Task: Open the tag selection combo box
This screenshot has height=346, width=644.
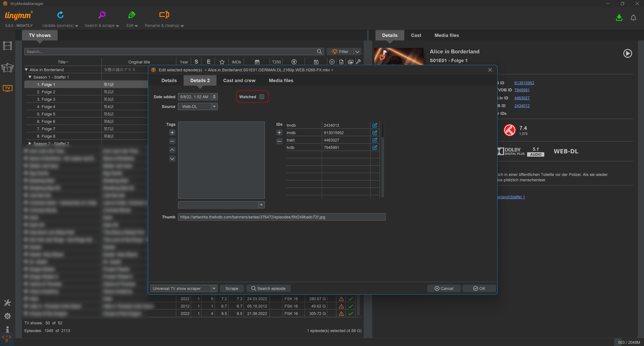Action: point(261,205)
